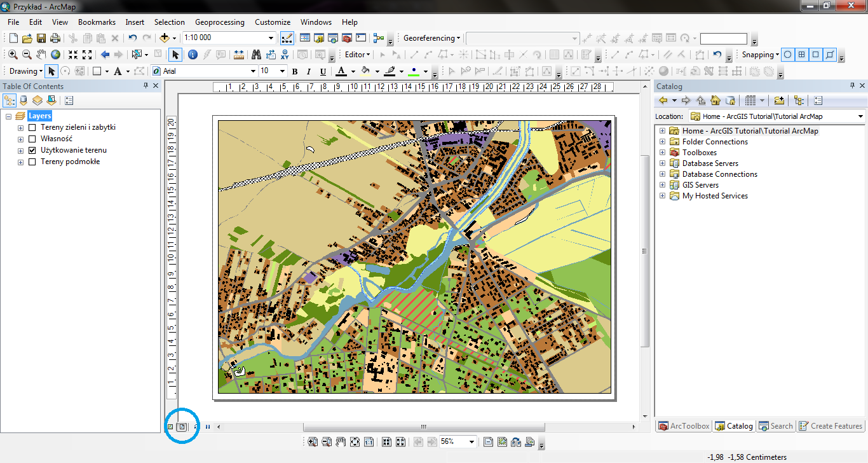Click List By Selection icon in Table Of Contents

51,100
